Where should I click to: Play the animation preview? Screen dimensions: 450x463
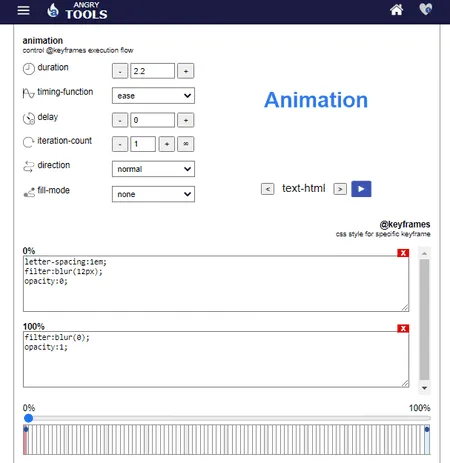click(x=361, y=189)
